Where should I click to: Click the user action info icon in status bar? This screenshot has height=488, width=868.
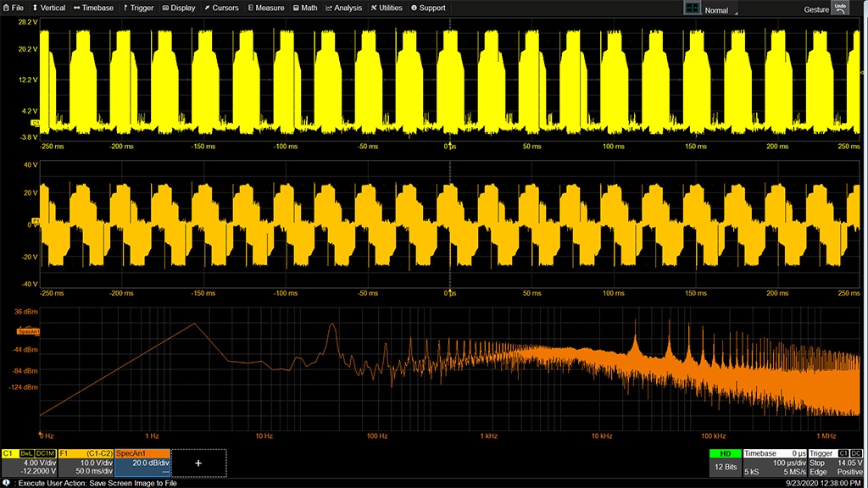7,482
